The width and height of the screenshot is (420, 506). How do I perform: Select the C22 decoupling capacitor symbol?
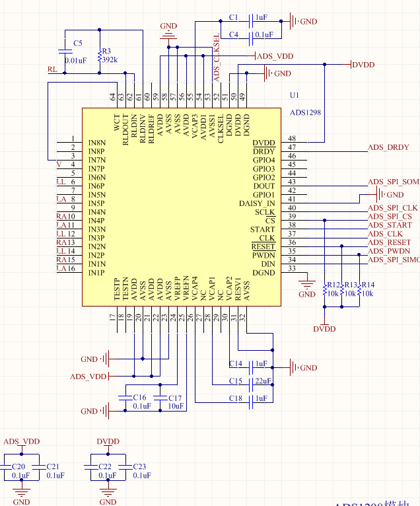(x=91, y=467)
